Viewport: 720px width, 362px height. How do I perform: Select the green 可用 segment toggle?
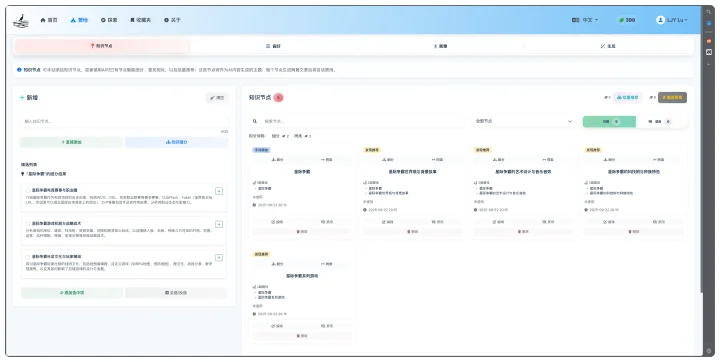(x=609, y=122)
